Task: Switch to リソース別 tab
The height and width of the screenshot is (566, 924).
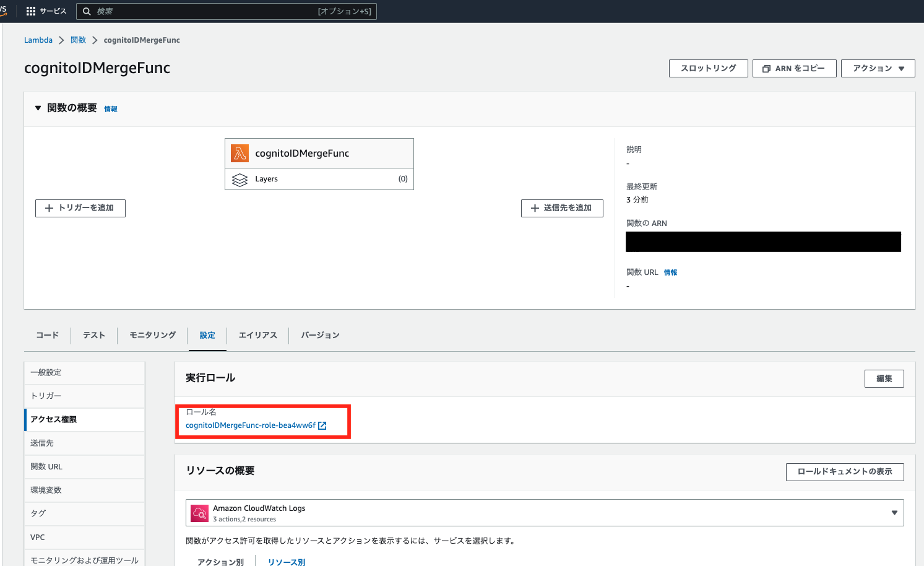Action: tap(287, 562)
